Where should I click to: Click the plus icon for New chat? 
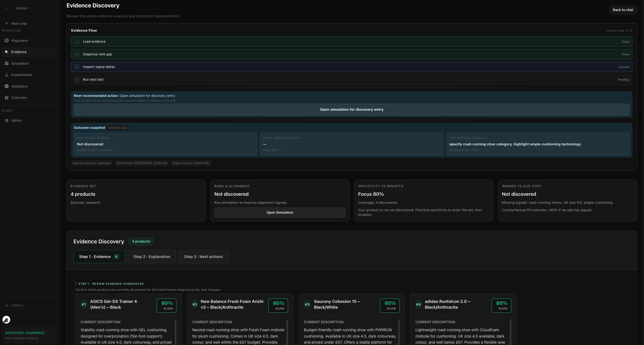point(7,23)
